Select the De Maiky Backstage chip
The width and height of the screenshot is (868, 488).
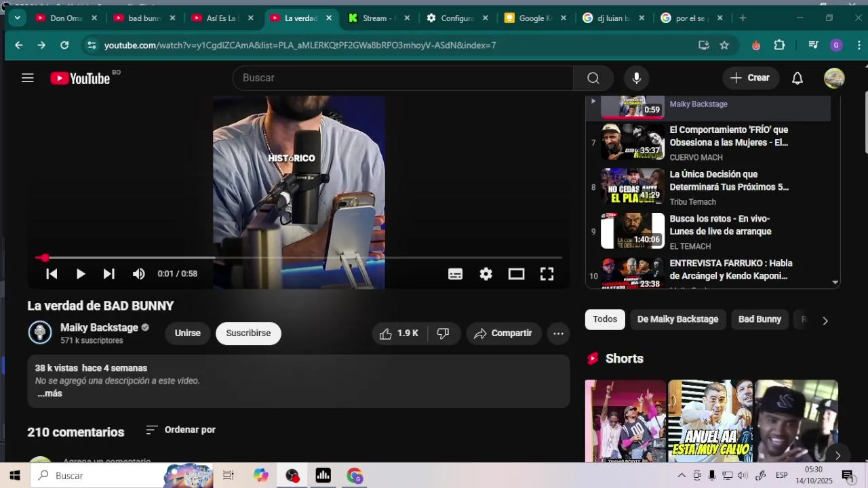pyautogui.click(x=677, y=319)
